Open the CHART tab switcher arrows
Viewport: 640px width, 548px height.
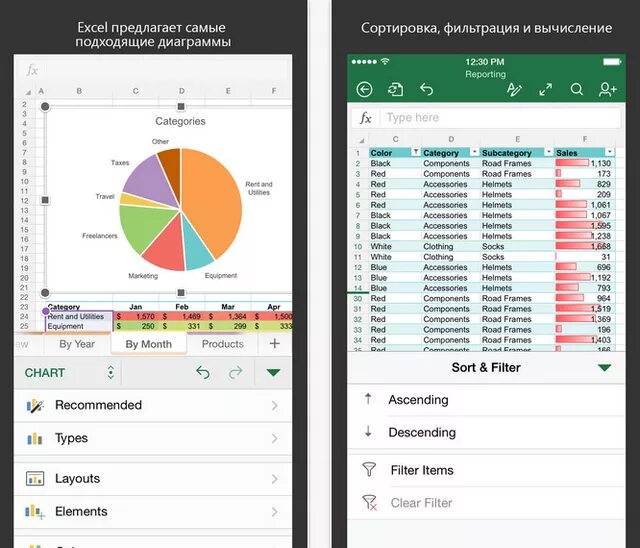click(111, 372)
